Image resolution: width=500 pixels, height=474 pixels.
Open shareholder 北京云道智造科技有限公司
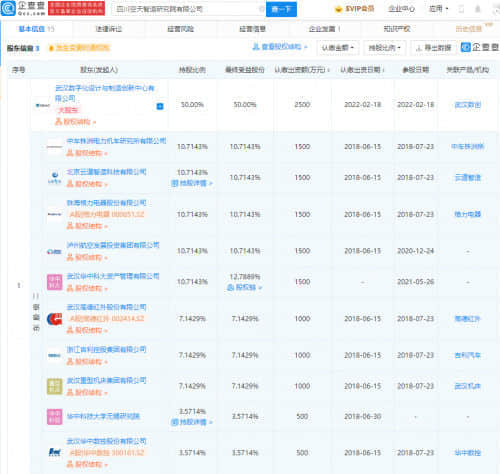coord(106,172)
